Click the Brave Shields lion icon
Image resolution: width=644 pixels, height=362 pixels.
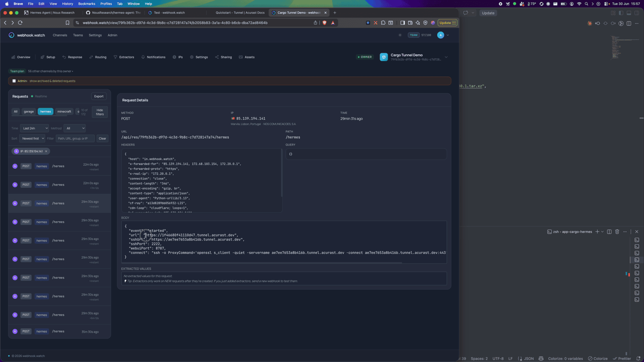point(324,23)
